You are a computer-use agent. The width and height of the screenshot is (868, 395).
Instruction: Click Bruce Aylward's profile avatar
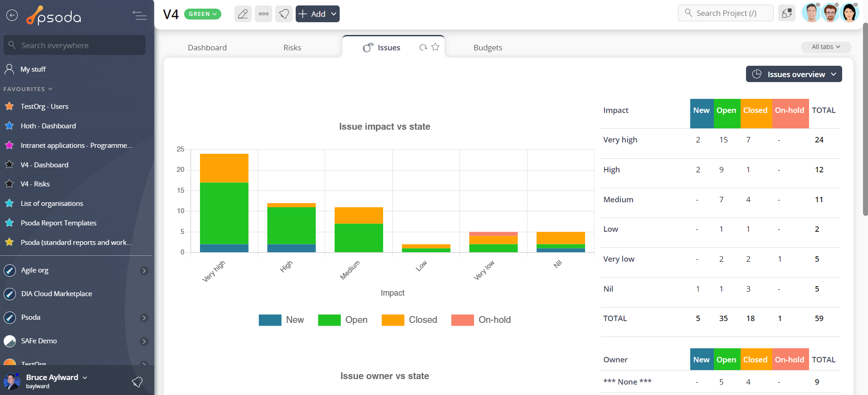point(12,381)
